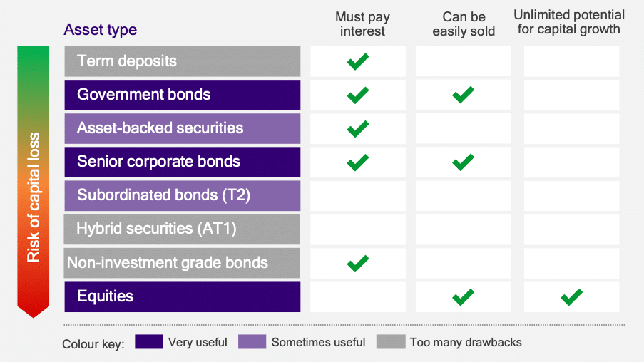Click the Term deposits interest checkmark
The width and height of the screenshot is (644, 362).
(358, 61)
